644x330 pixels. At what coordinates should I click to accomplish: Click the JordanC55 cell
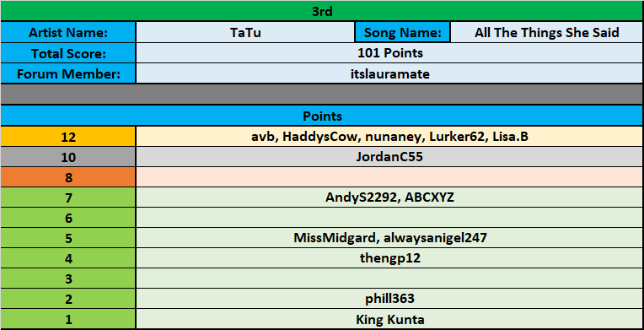click(389, 157)
